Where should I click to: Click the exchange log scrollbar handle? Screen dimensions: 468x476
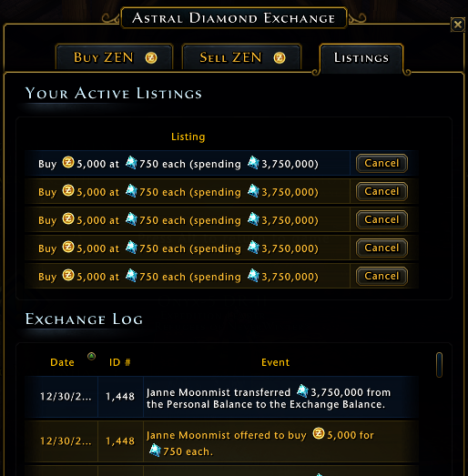tap(439, 365)
